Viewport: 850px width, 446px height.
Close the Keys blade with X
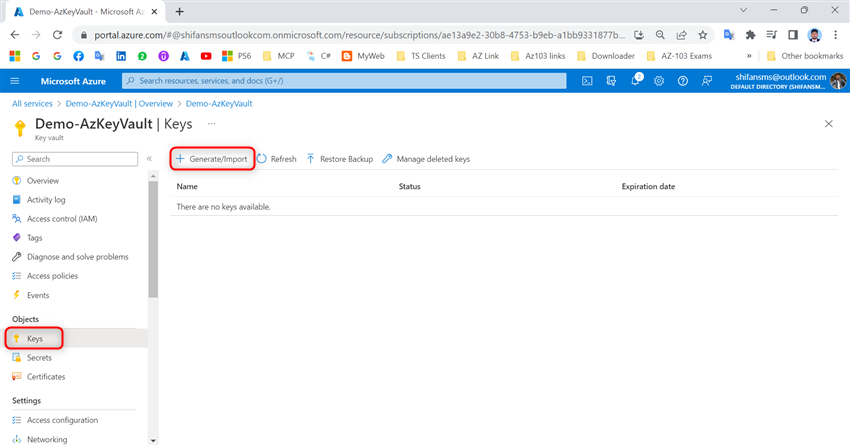click(x=828, y=124)
